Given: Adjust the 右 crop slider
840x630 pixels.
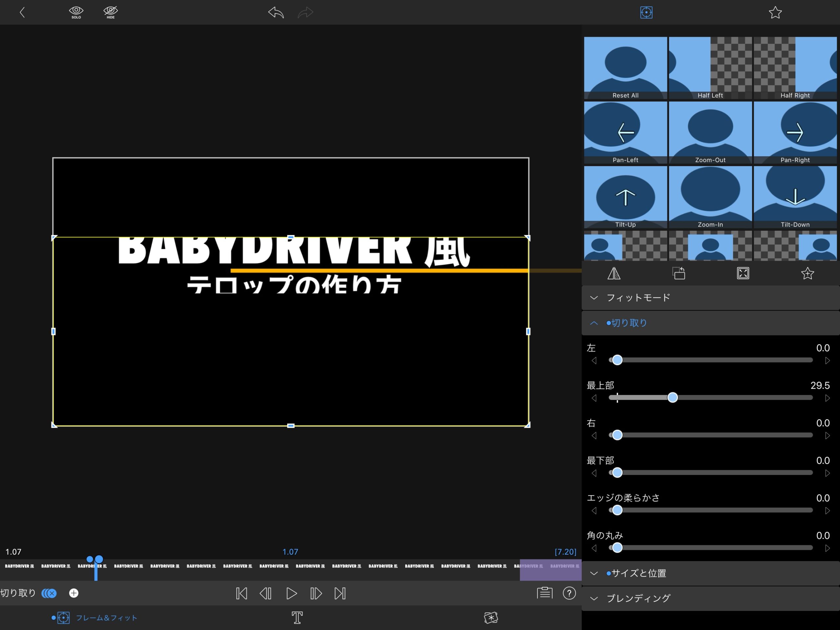Looking at the screenshot, I should [x=618, y=435].
